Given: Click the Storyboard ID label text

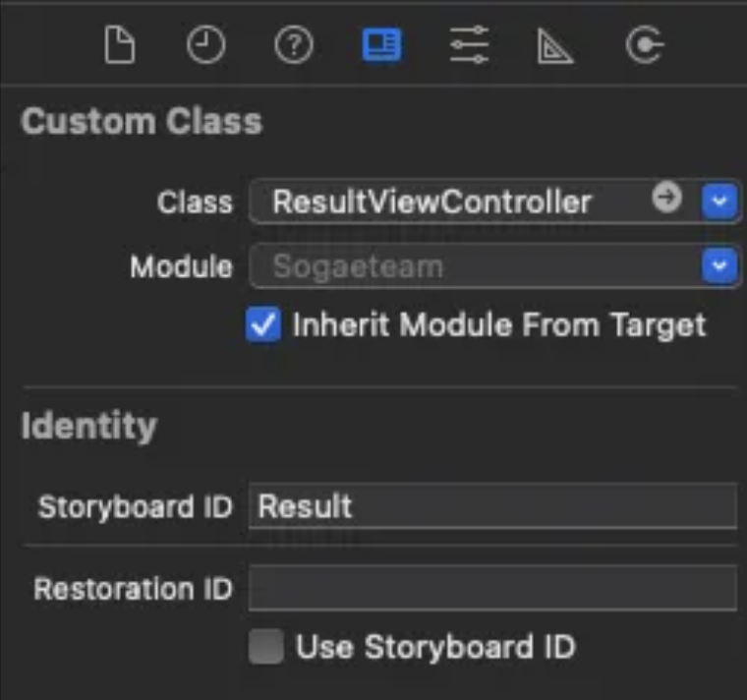Looking at the screenshot, I should tap(136, 506).
